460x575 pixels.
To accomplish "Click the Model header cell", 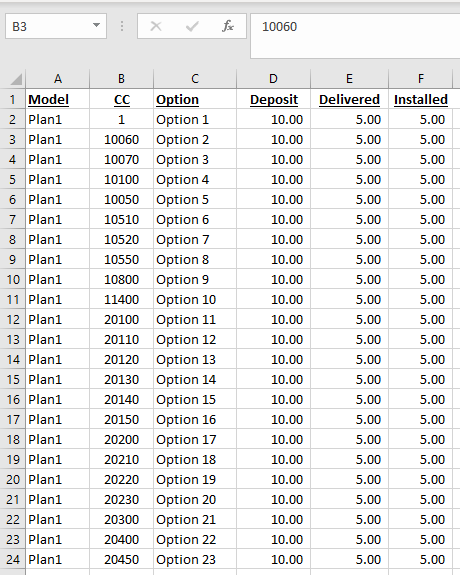I will [58, 99].
